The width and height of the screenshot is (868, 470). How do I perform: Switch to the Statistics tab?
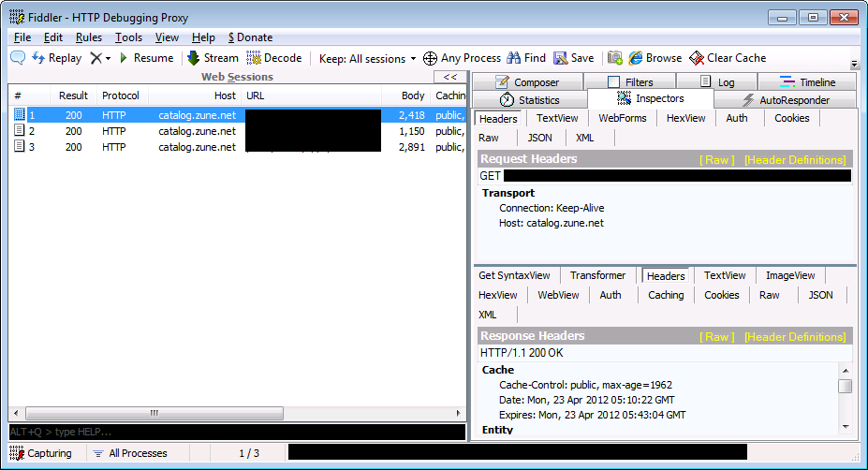point(530,99)
